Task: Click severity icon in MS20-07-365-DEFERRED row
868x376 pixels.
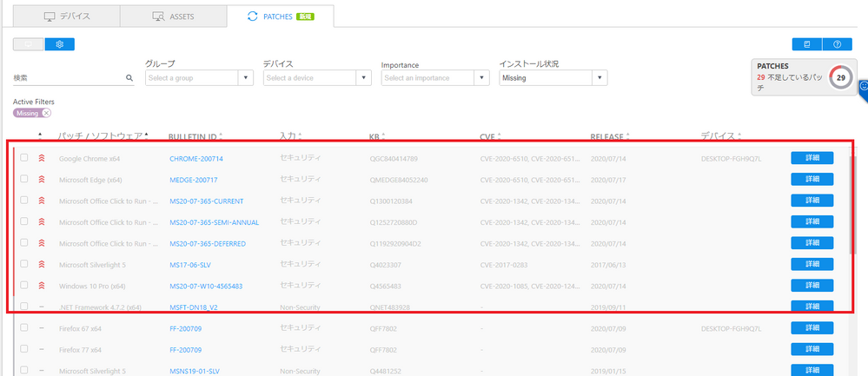Action: [41, 243]
